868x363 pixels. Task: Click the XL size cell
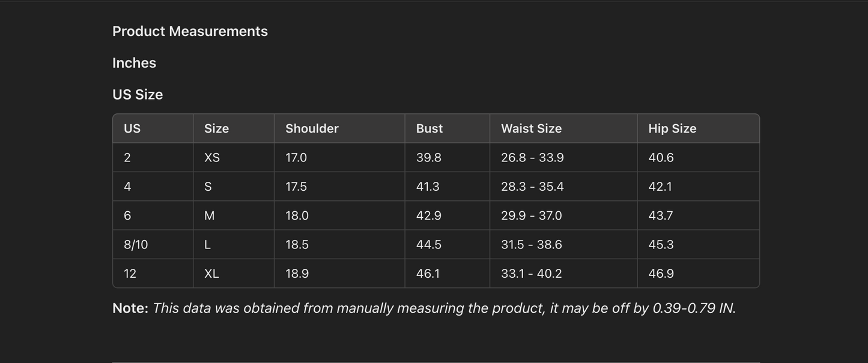(211, 274)
